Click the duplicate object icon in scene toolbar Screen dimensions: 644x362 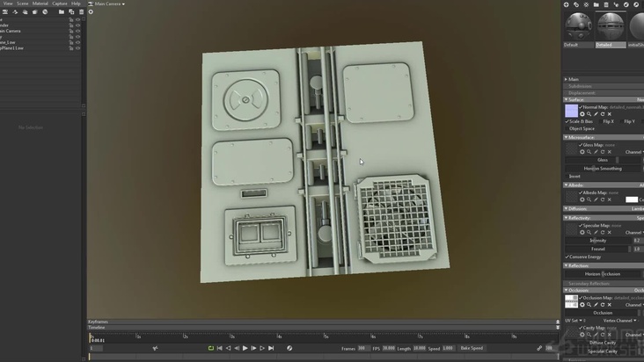pyautogui.click(x=71, y=12)
